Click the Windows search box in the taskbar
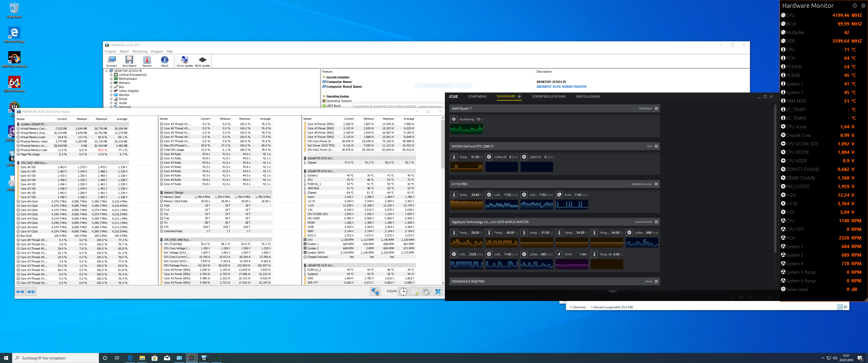The width and height of the screenshot is (868, 363). [x=56, y=358]
